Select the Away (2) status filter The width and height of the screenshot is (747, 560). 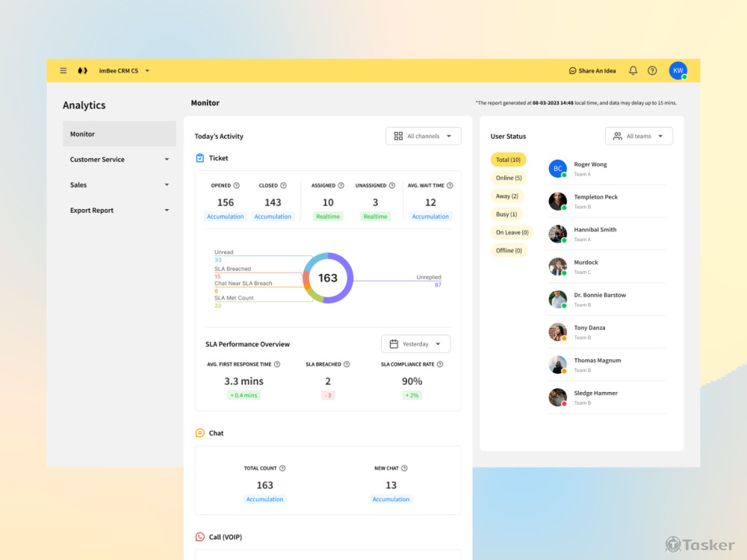(507, 196)
